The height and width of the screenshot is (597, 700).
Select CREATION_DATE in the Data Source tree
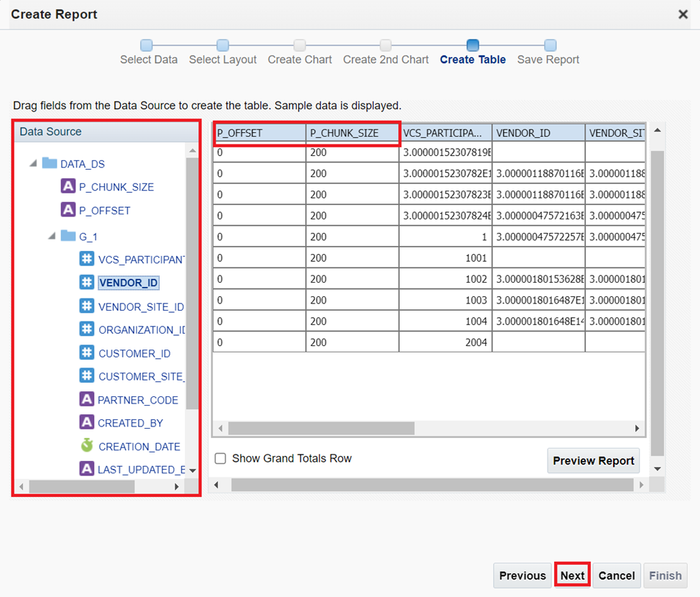coord(139,447)
